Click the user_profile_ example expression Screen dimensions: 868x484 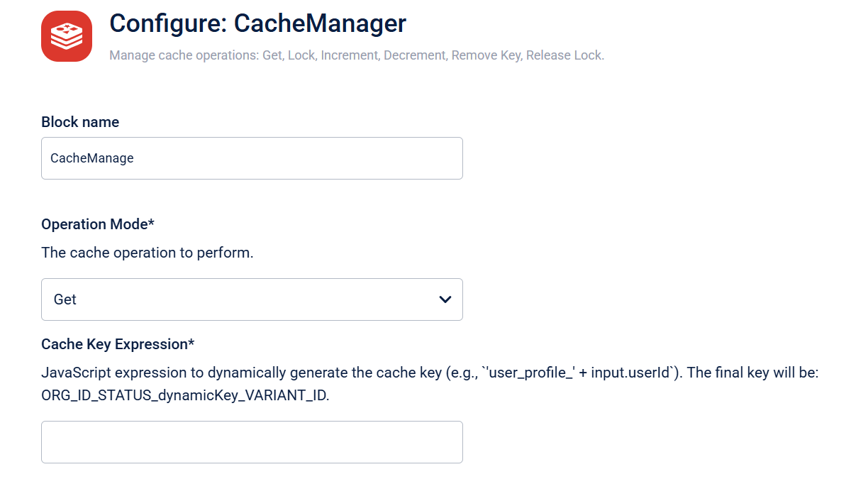(x=539, y=373)
